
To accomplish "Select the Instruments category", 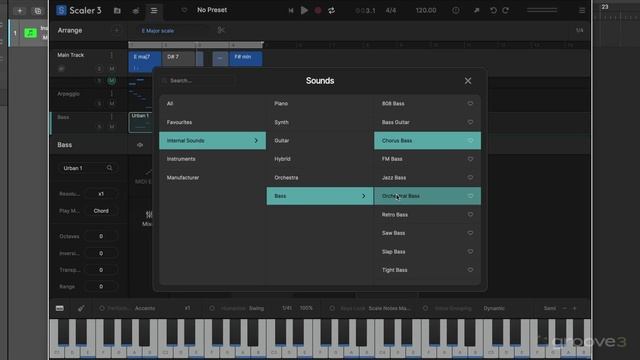I will (x=212, y=159).
